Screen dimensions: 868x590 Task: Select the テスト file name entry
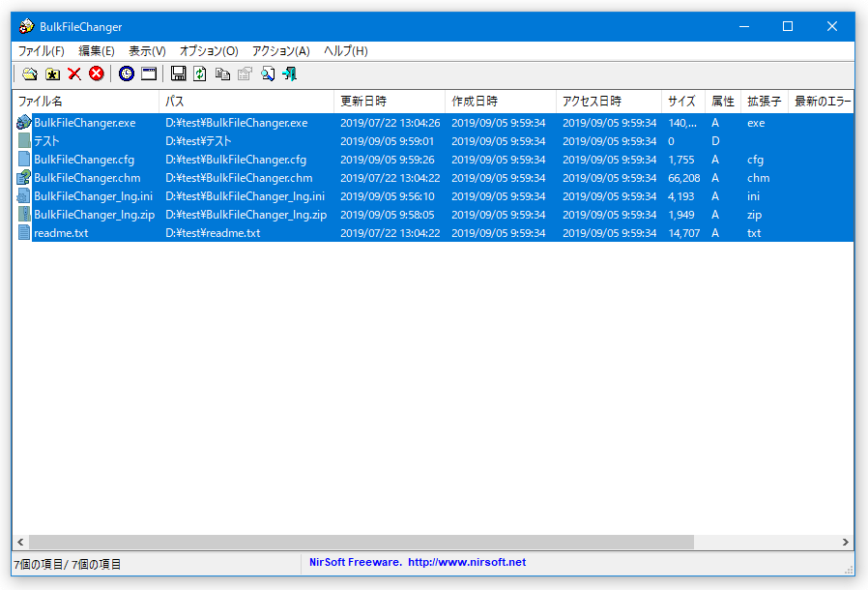click(x=46, y=140)
